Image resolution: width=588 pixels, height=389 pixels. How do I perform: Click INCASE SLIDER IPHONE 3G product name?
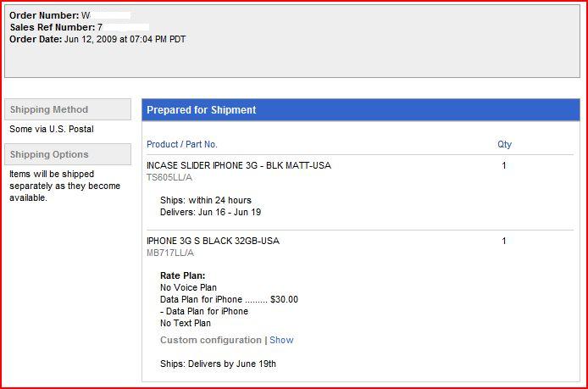[x=239, y=165]
